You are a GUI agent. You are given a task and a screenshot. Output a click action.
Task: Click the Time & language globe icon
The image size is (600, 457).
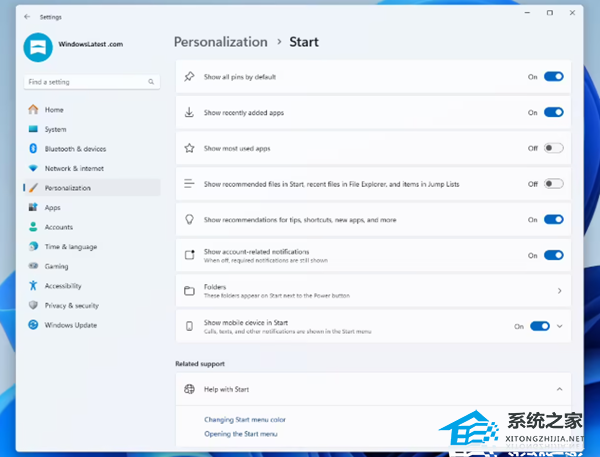[33, 246]
